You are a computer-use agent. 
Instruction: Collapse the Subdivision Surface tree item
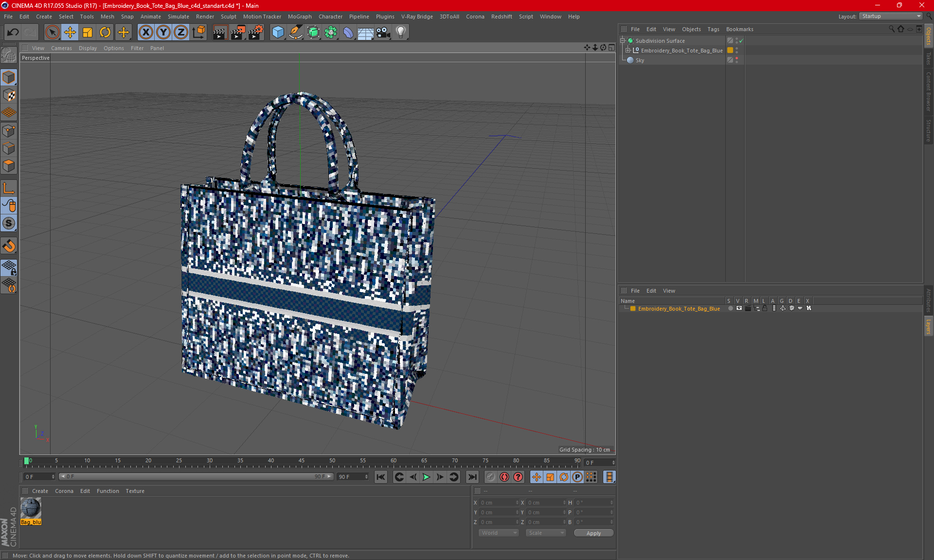click(622, 41)
